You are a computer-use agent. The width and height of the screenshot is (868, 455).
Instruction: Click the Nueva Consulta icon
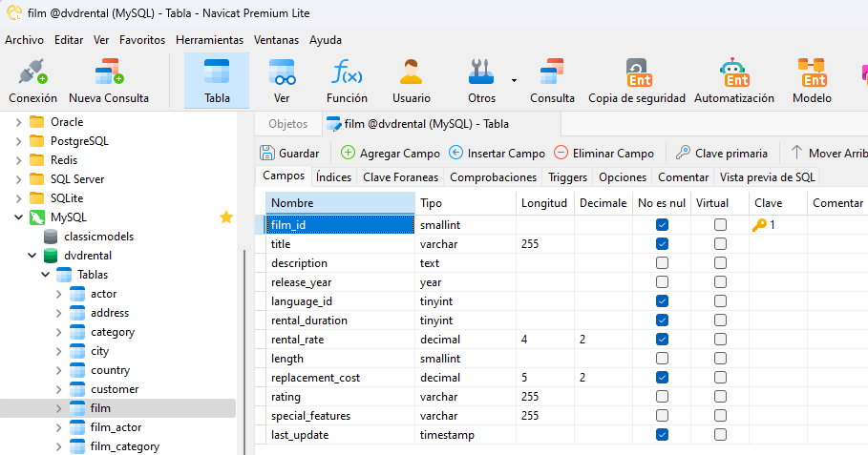pyautogui.click(x=109, y=72)
